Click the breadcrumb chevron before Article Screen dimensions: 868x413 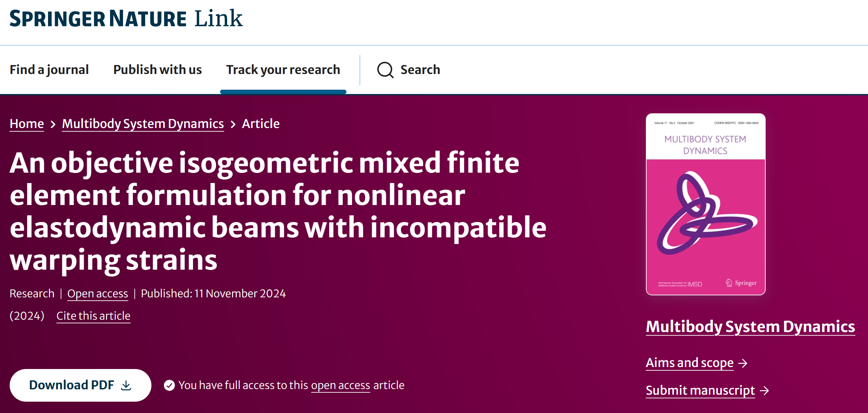(x=233, y=124)
